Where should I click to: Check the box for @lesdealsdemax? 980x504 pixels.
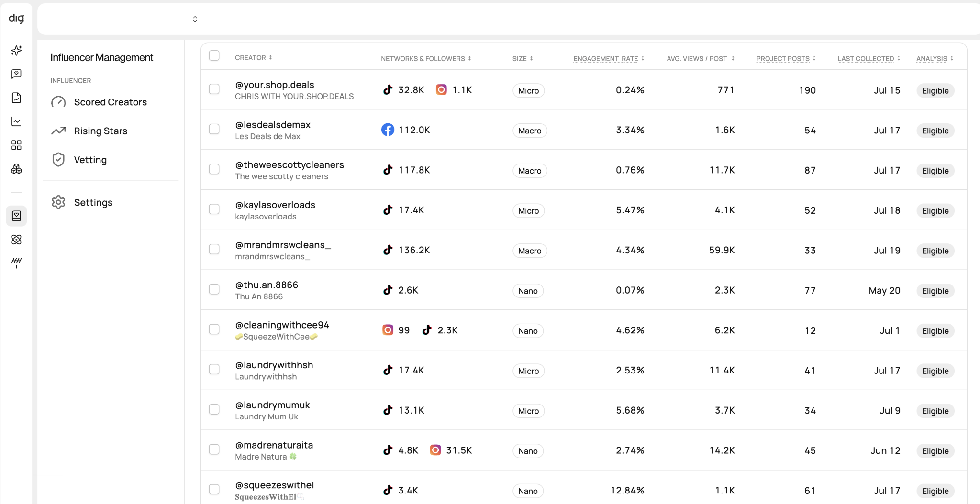[214, 129]
